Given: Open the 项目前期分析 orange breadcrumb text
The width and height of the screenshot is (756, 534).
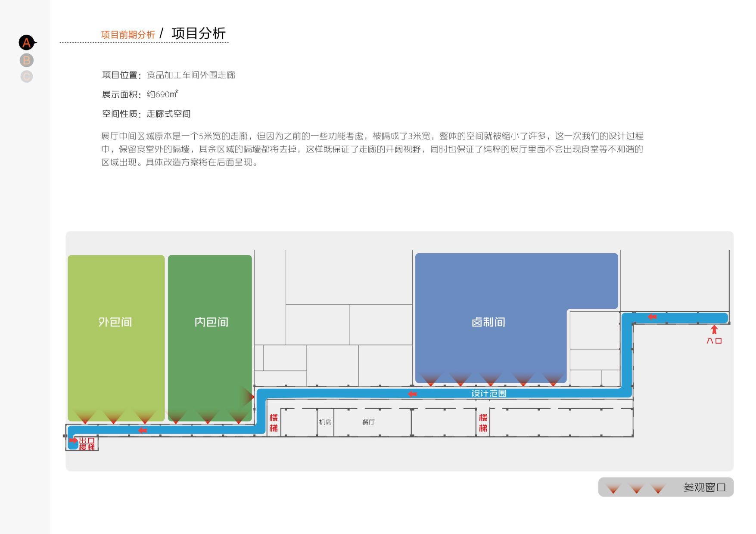Looking at the screenshot, I should [128, 35].
